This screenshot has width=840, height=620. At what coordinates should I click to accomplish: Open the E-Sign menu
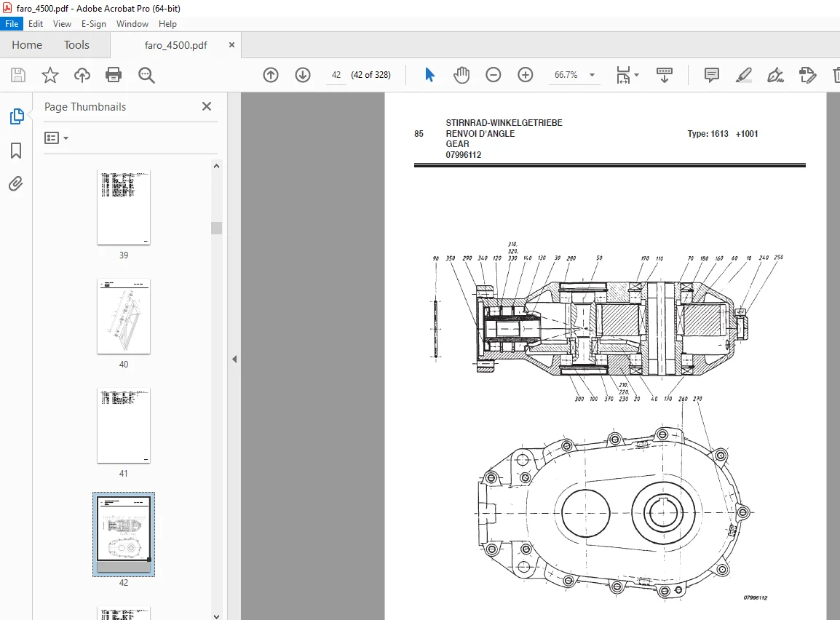point(94,23)
